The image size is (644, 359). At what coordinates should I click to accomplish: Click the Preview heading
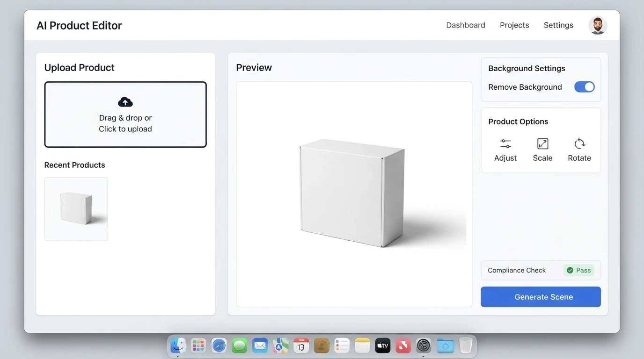254,67
